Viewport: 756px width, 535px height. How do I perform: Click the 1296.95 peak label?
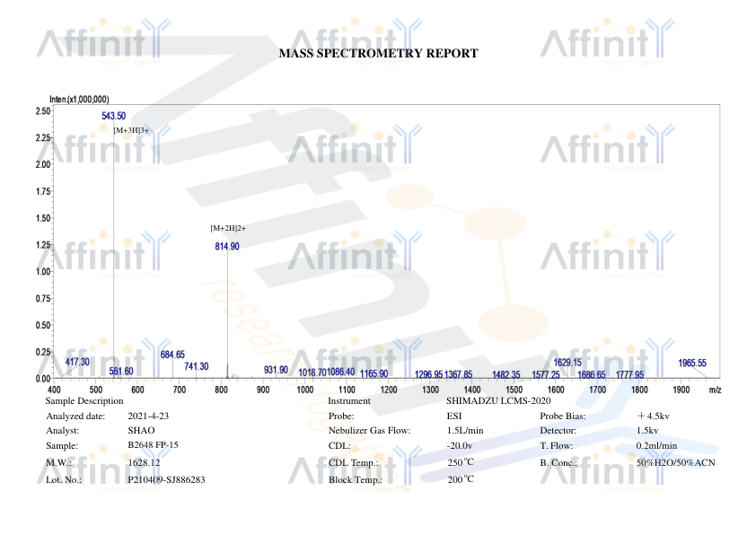(428, 374)
